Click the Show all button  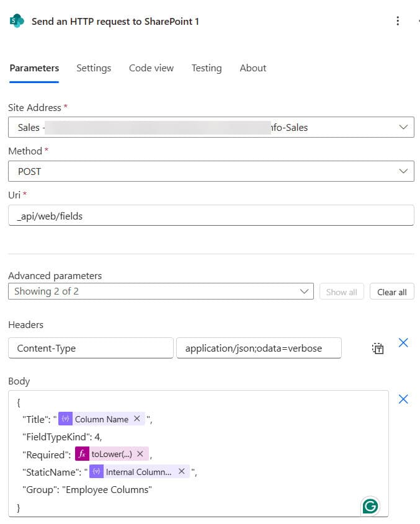pyautogui.click(x=341, y=291)
